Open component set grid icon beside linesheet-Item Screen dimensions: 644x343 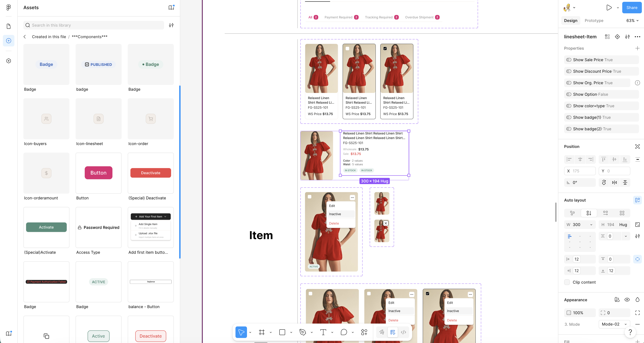(607, 37)
